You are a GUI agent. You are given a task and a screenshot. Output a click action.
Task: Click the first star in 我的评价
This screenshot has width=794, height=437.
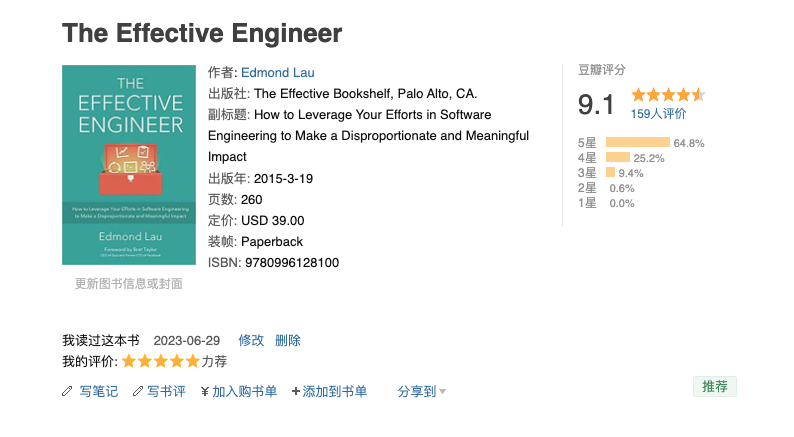(x=130, y=362)
